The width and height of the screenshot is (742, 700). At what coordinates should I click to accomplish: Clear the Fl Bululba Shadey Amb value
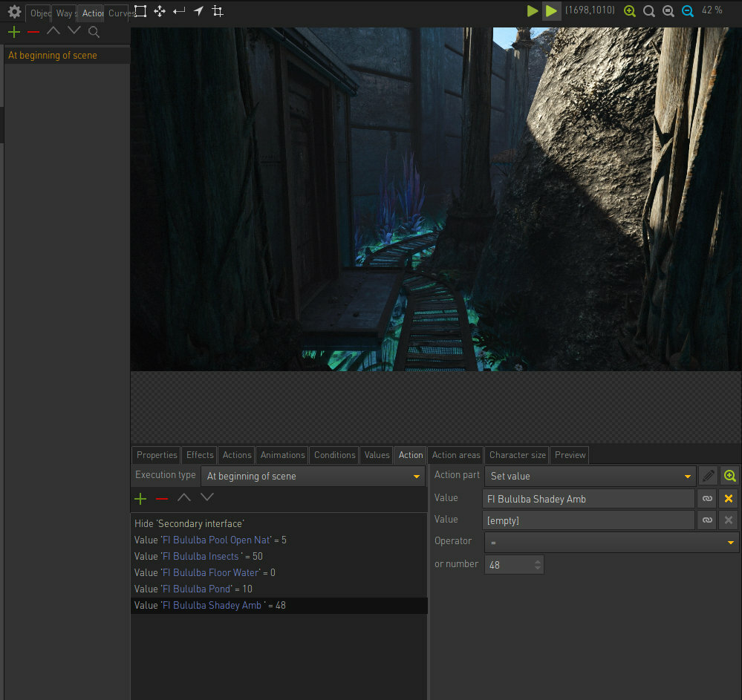click(729, 499)
